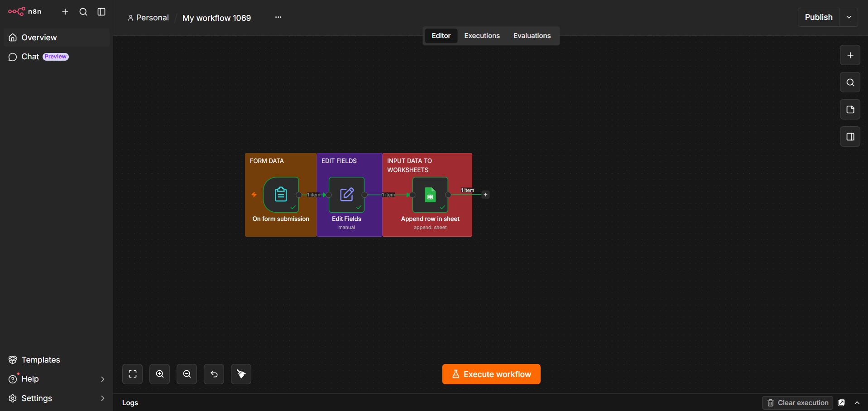868x411 pixels.
Task: Add a sticky note to canvas
Action: tap(850, 110)
